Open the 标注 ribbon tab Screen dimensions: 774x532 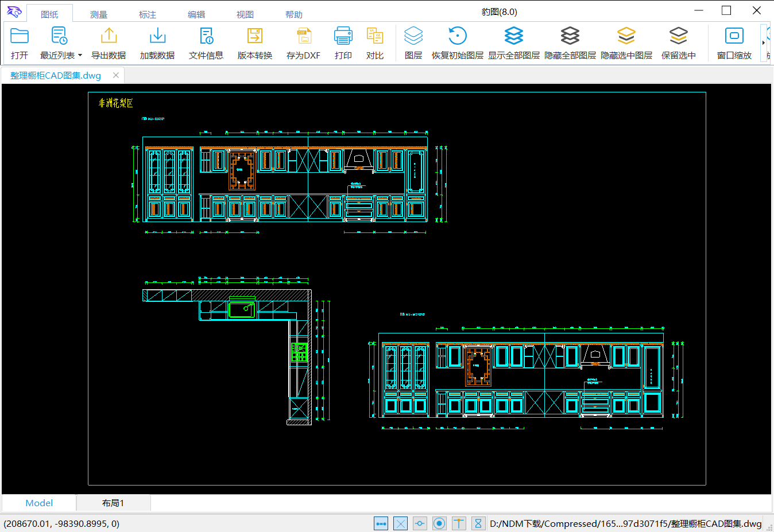click(148, 14)
